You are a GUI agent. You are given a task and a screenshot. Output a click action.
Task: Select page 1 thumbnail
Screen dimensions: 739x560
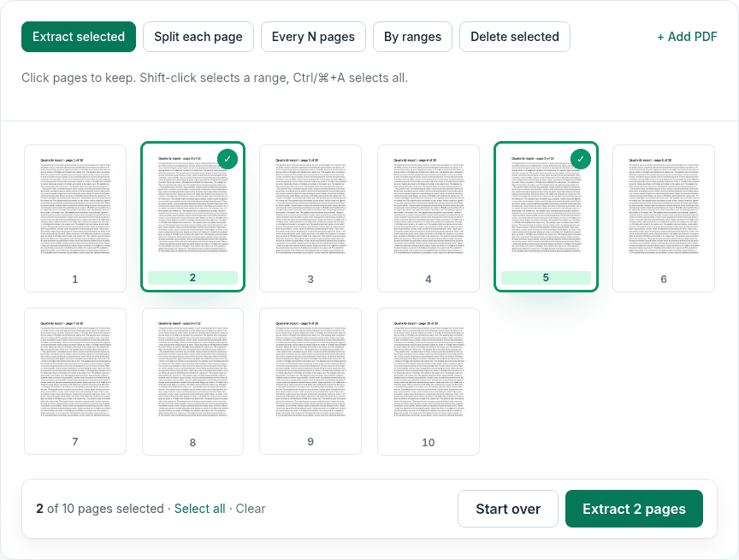click(x=75, y=218)
